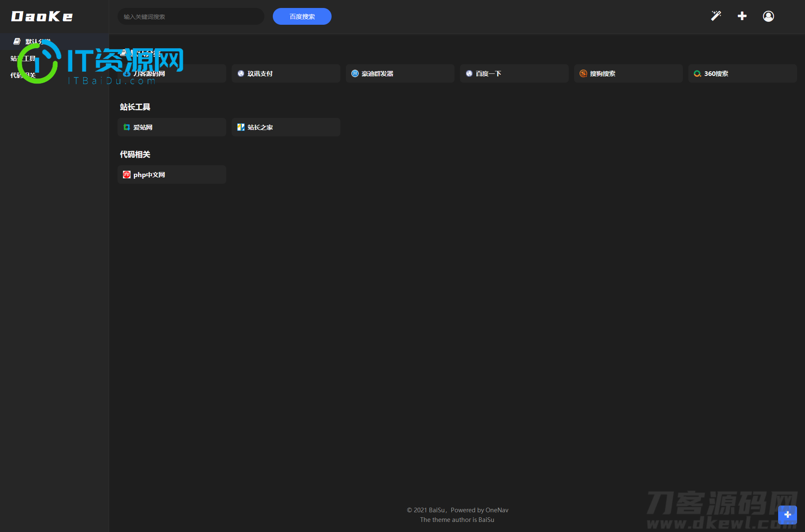Open the user account icon

768,16
